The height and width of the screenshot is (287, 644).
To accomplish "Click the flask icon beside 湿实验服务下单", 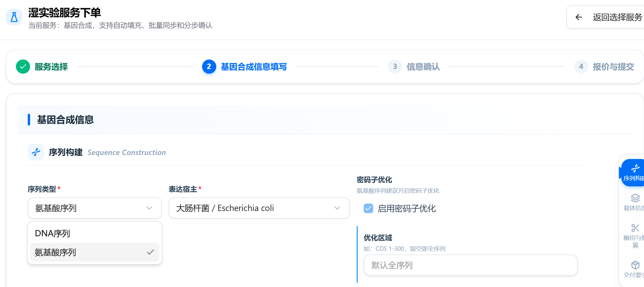I will [14, 17].
